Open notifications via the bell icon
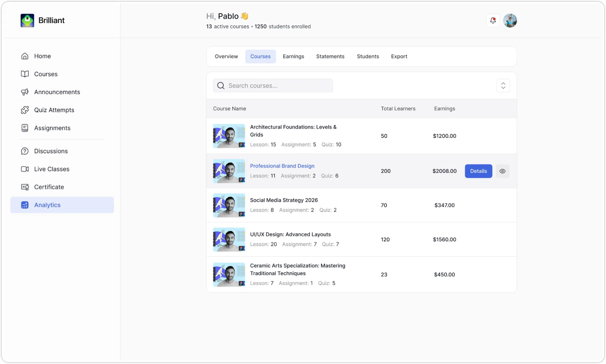Image resolution: width=606 pixels, height=364 pixels. point(493,21)
